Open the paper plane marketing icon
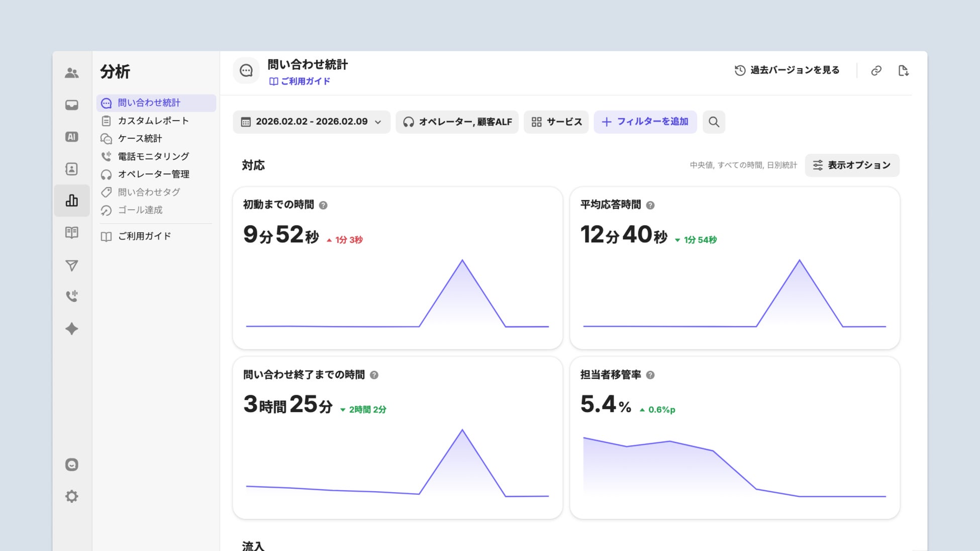This screenshot has width=980, height=551. 72,265
